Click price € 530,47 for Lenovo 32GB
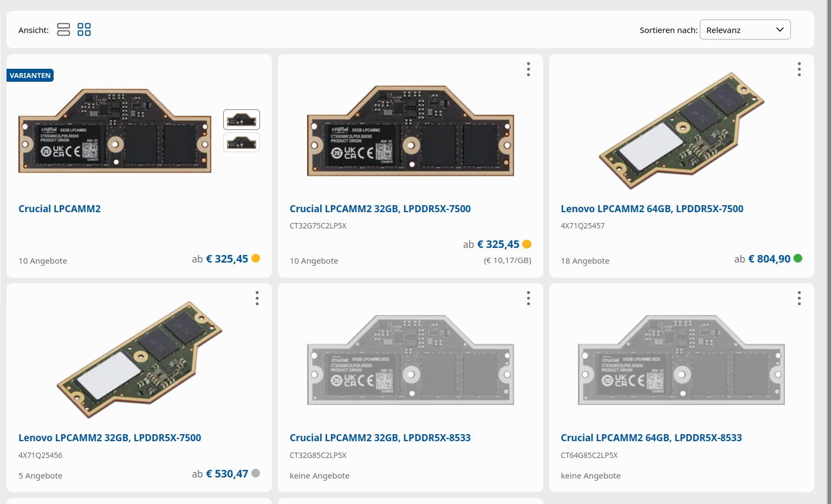This screenshot has width=832, height=504. point(227,474)
